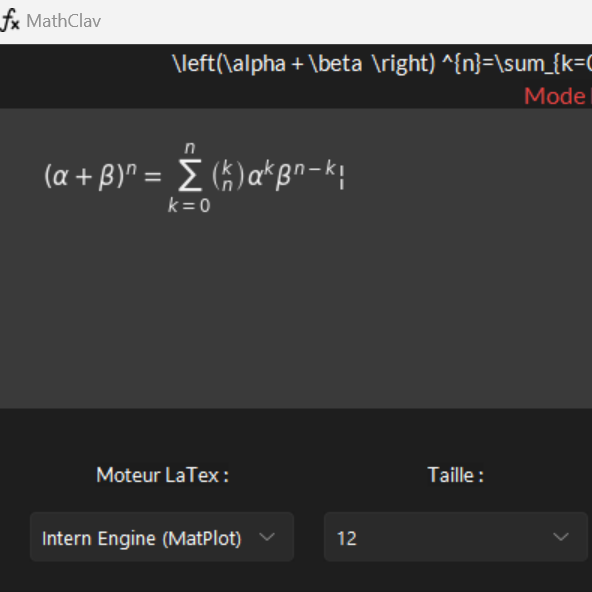Open the Intern Engine (MatPlot) dropdown

pyautogui.click(x=162, y=536)
